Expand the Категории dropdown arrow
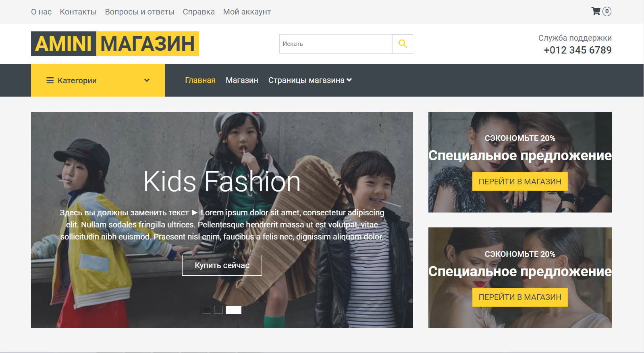The width and height of the screenshot is (644, 353). click(147, 81)
